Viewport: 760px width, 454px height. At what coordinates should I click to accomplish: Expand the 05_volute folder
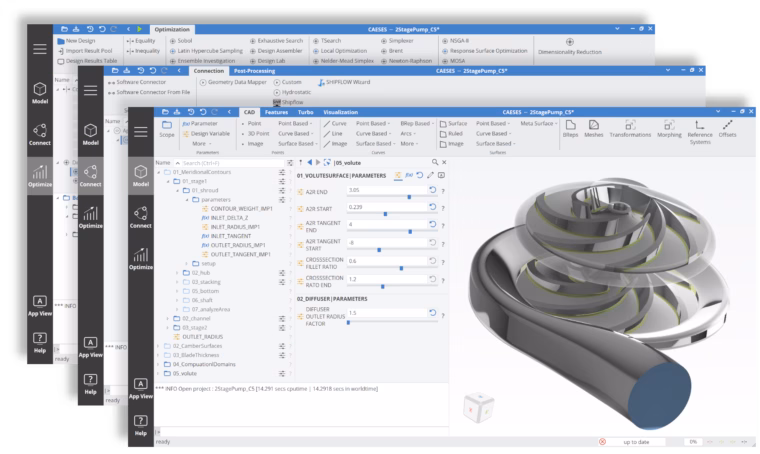158,374
